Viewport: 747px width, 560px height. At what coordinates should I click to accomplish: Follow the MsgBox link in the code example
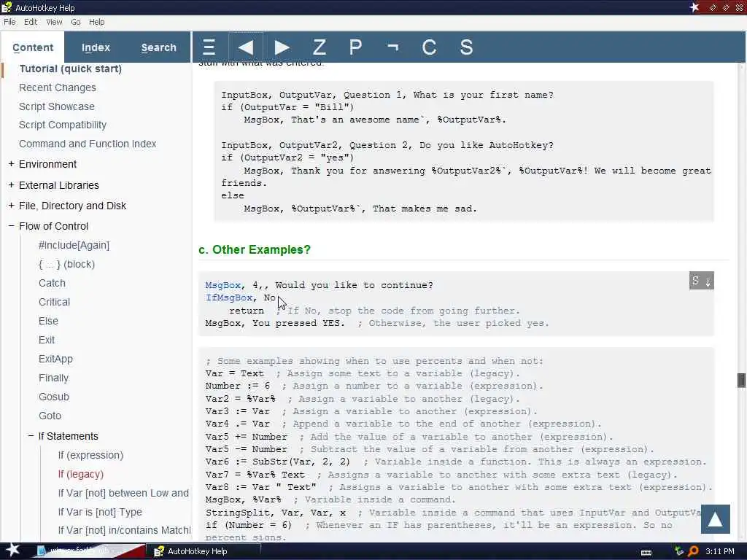point(222,285)
